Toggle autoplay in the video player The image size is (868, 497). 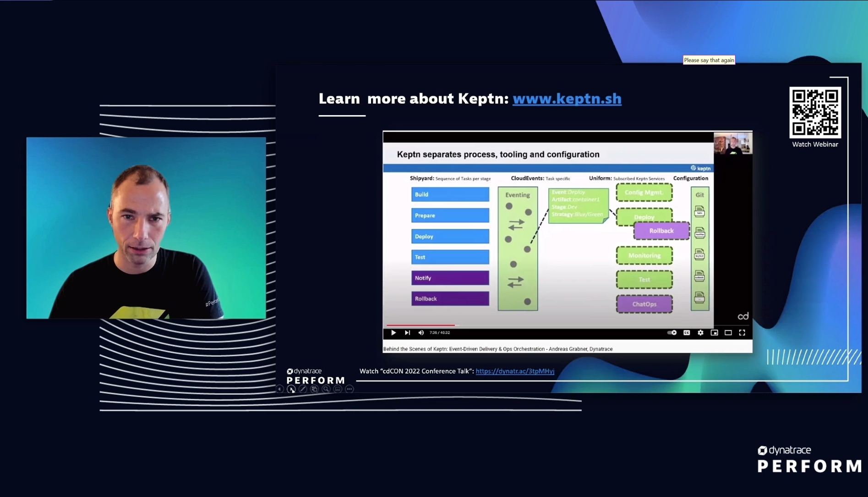point(671,332)
